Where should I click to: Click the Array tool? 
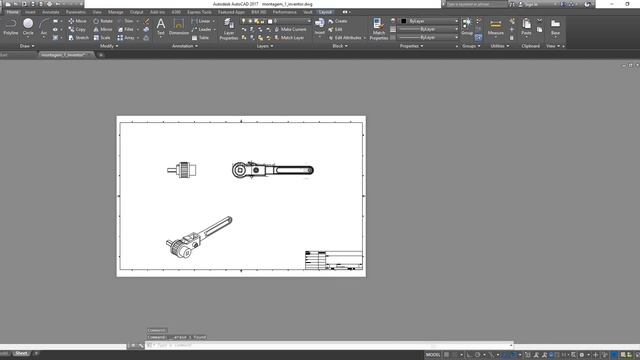coord(126,38)
